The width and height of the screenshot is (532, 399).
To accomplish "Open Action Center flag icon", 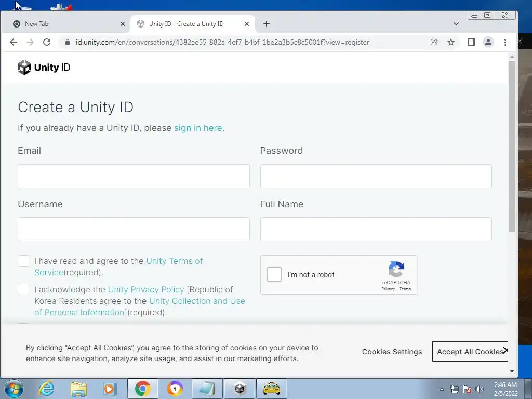I will click(467, 389).
